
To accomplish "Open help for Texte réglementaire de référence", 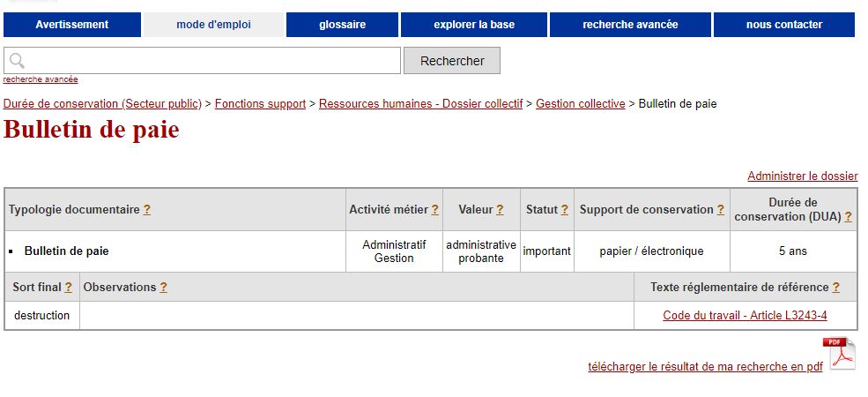I will tap(836, 288).
